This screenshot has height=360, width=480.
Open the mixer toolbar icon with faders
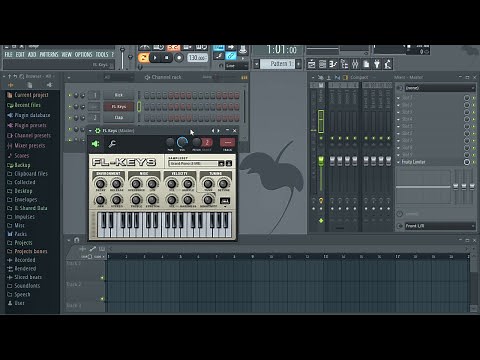355,64
